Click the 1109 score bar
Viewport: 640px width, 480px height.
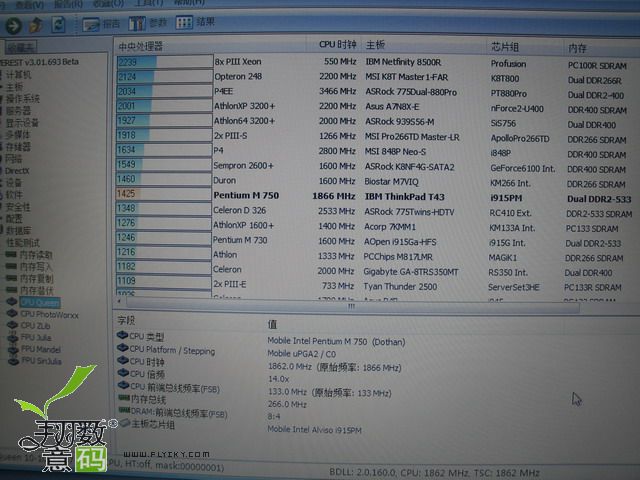click(x=163, y=281)
